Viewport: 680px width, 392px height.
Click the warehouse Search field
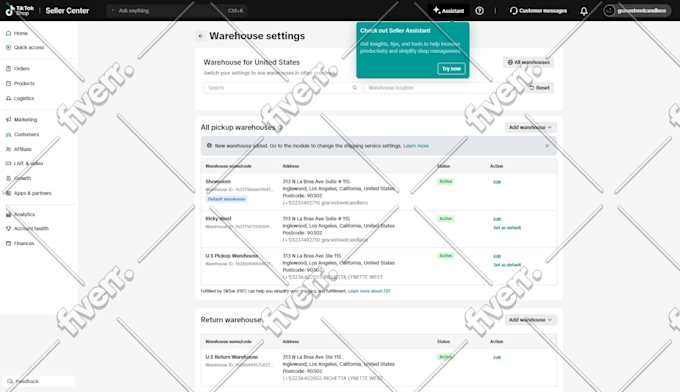tap(282, 88)
